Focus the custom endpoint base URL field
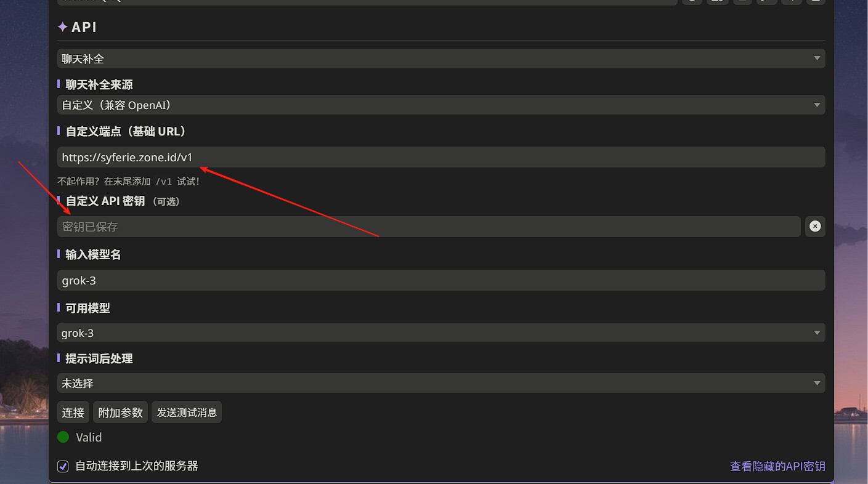868x484 pixels. click(440, 157)
